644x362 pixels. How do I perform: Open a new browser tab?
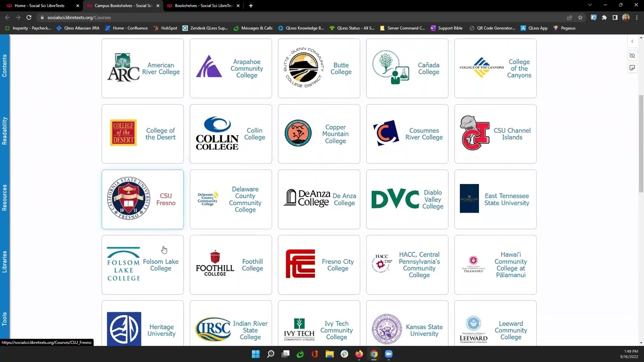pos(251,6)
